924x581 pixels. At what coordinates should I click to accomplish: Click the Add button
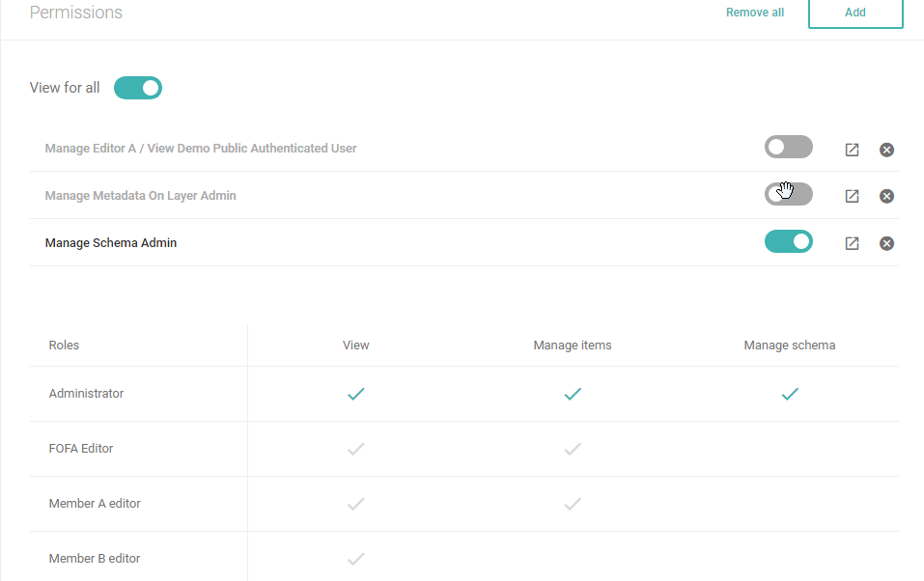coord(855,13)
